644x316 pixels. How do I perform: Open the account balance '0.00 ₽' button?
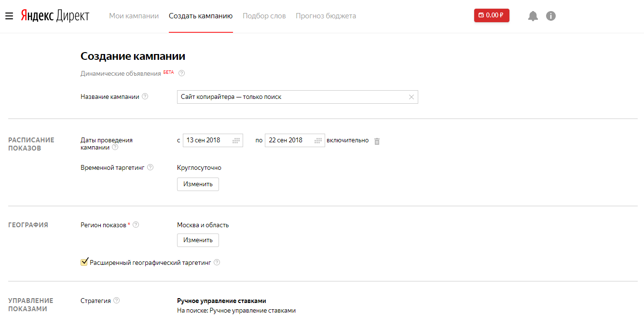click(x=491, y=15)
